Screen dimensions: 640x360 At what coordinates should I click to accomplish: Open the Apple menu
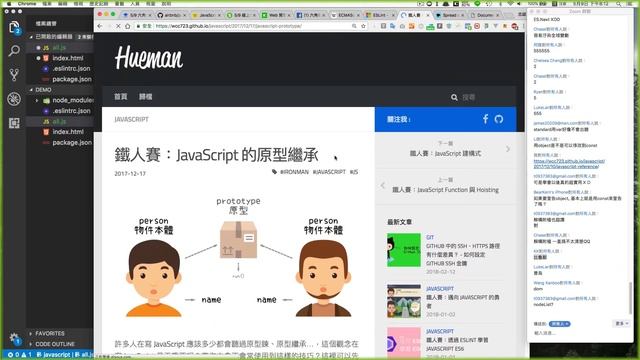point(9,3)
